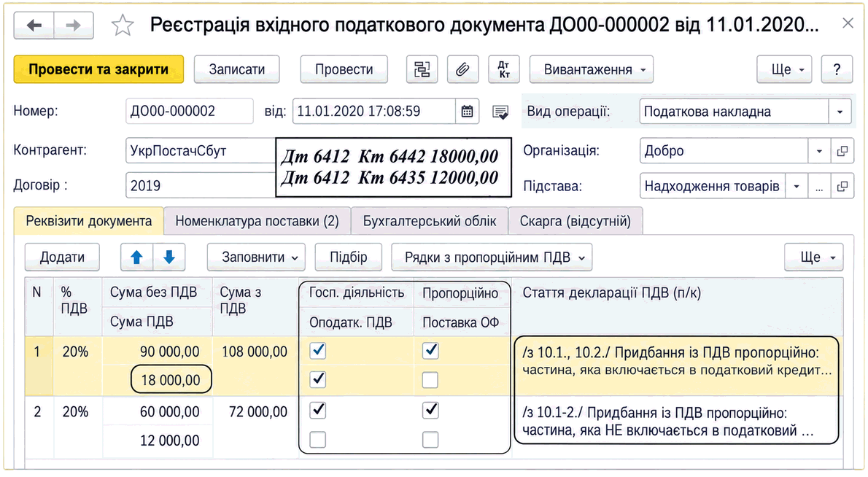Expand Вид операції dropdown arrow
This screenshot has width=868, height=477.
pyautogui.click(x=840, y=112)
